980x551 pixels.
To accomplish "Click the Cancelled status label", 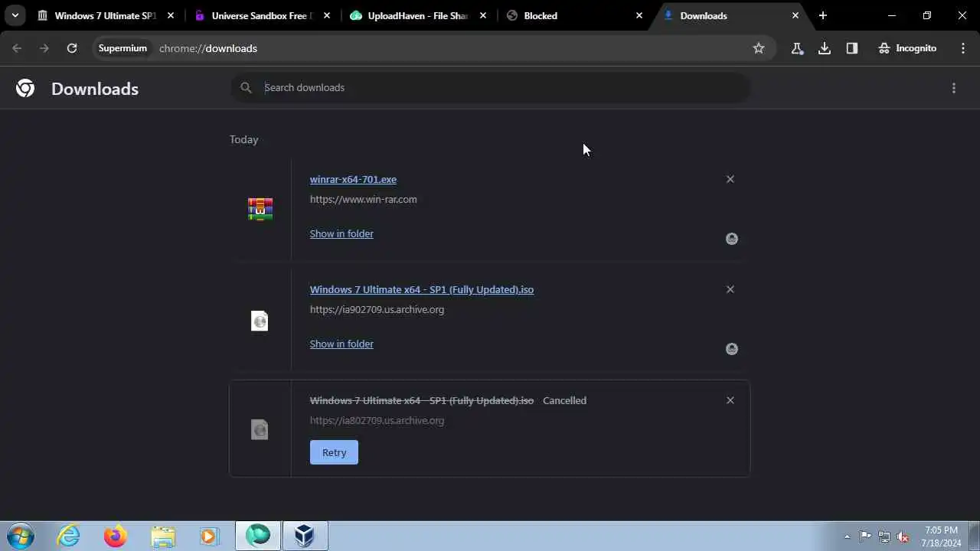I will [x=564, y=400].
